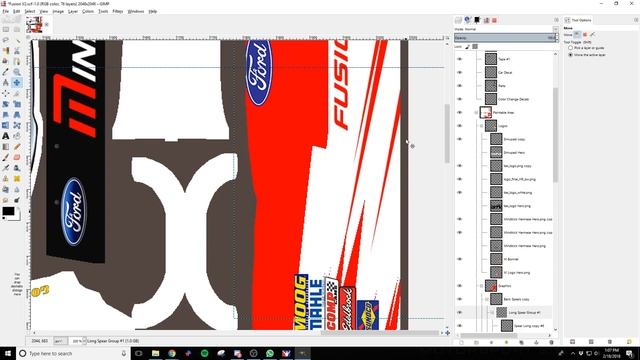Image resolution: width=640 pixels, height=360 pixels.
Task: Open the Windows menu
Action: pyautogui.click(x=136, y=11)
